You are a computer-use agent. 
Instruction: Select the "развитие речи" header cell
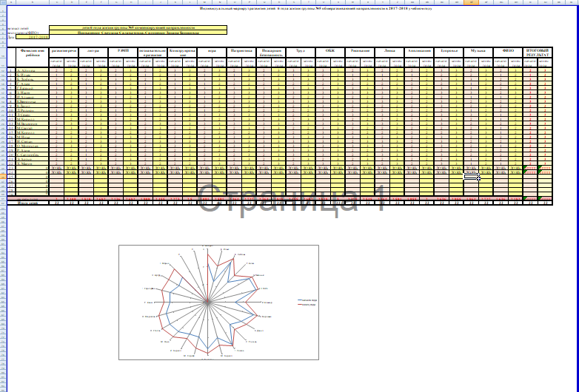click(64, 51)
